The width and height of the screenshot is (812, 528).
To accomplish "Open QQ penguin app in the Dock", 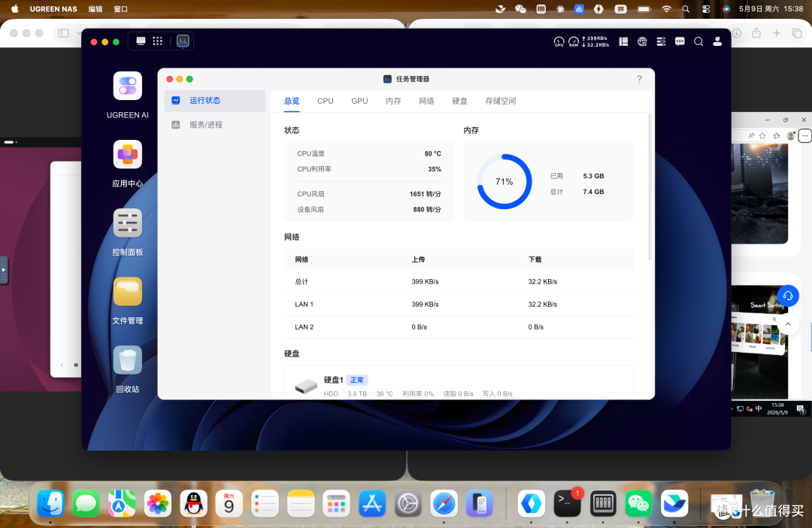I will click(x=194, y=503).
